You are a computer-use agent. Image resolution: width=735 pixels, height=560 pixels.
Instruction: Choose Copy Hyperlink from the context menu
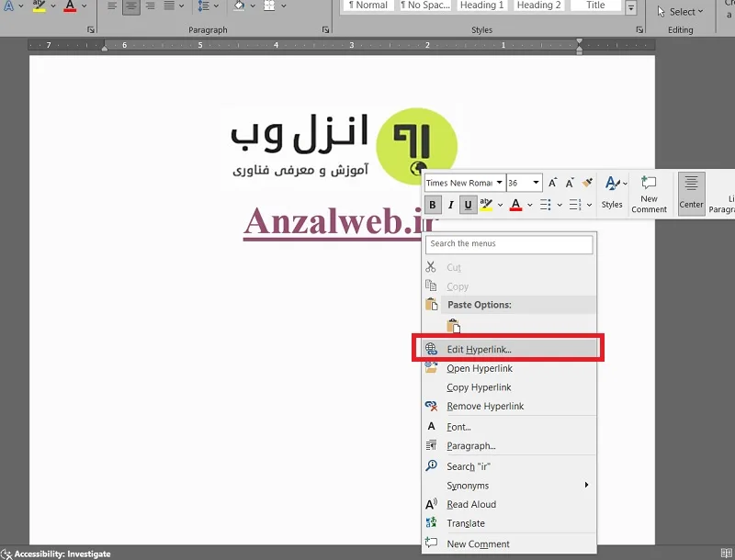tap(509, 387)
